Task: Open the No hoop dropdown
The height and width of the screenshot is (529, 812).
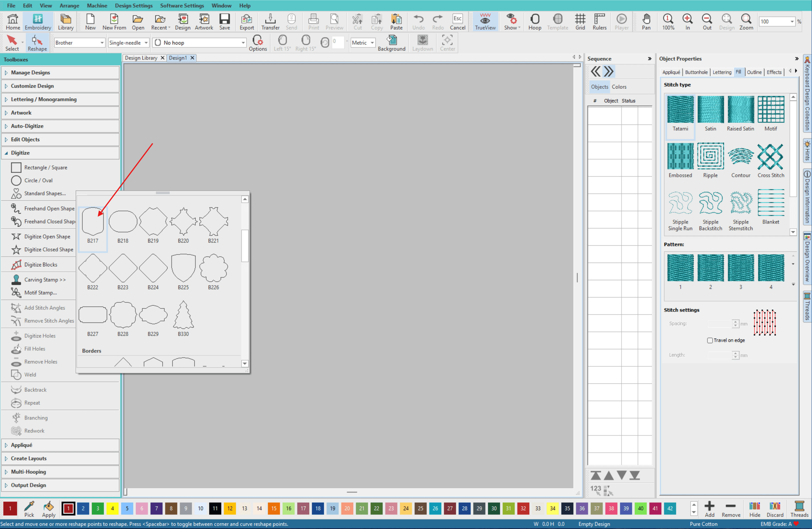Action: tap(200, 43)
